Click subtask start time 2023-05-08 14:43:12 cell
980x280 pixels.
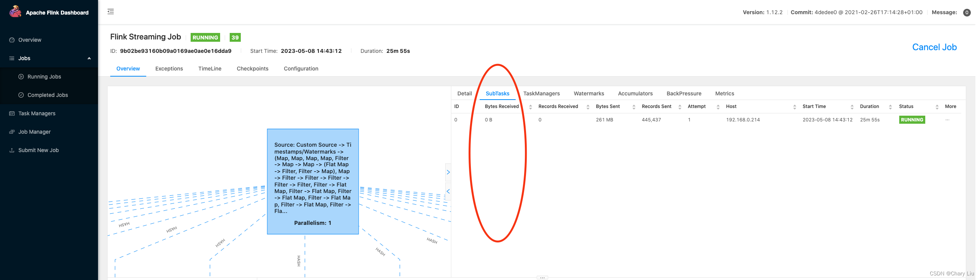click(828, 120)
